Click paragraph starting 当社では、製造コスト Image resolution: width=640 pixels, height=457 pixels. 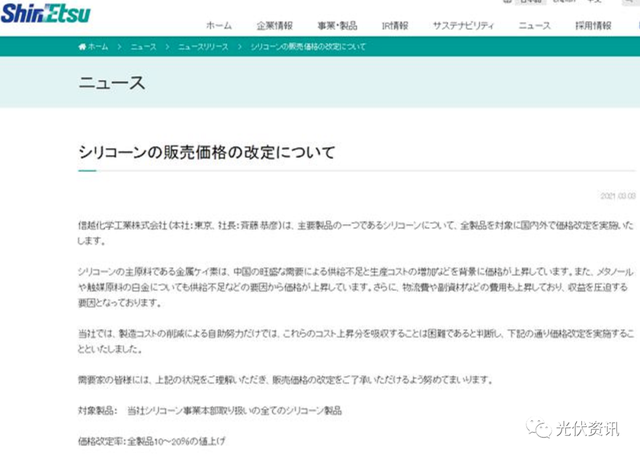click(356, 341)
